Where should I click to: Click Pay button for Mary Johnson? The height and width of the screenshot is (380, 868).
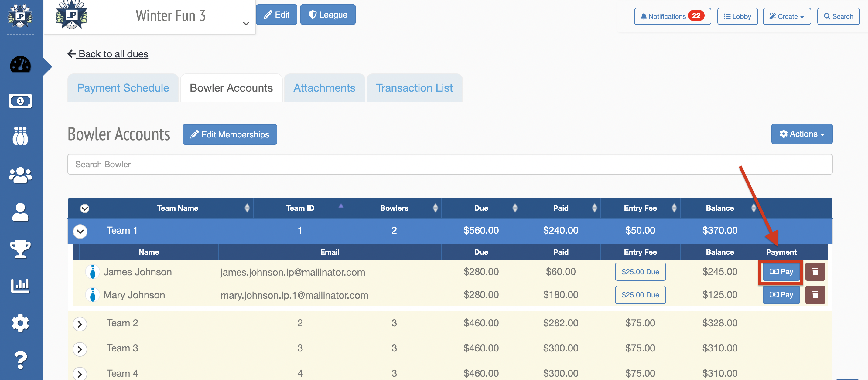click(x=781, y=295)
